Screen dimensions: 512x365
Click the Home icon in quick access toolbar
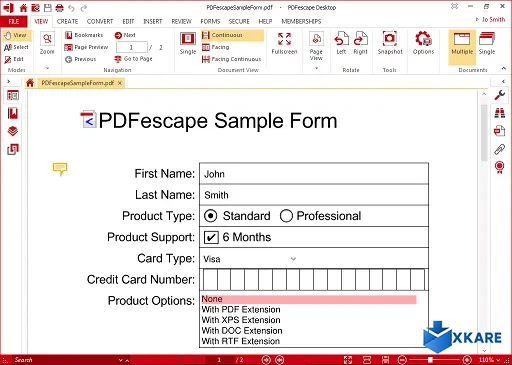23,7
